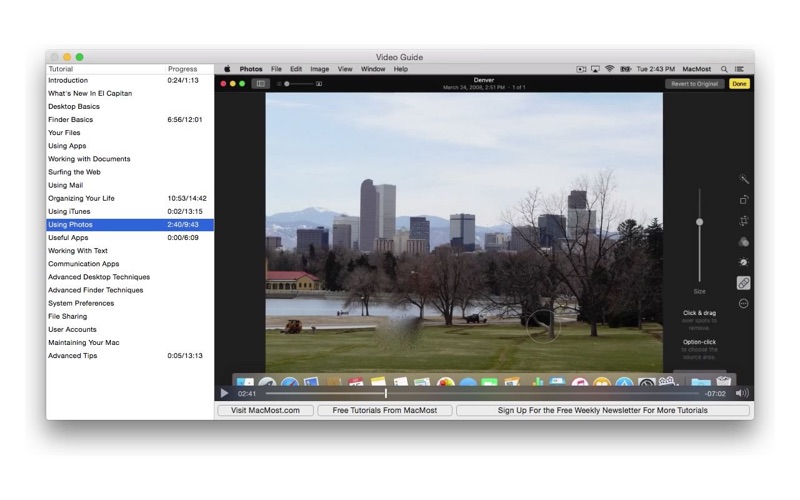This screenshot has height=500, width=800.
Task: Open the more options ellipsis icon
Action: (743, 304)
